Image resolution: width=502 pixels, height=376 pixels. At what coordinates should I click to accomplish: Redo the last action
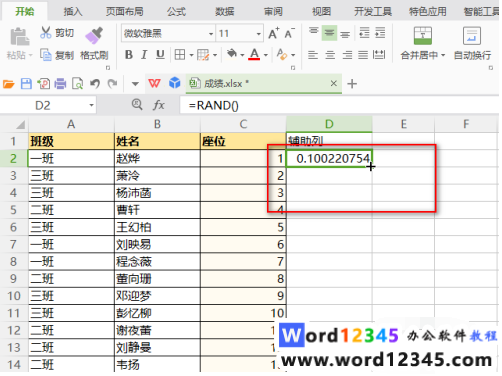click(112, 84)
